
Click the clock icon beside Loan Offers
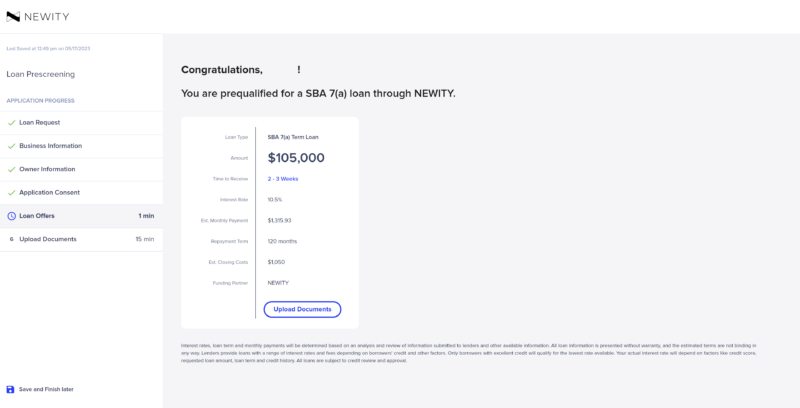(11, 216)
